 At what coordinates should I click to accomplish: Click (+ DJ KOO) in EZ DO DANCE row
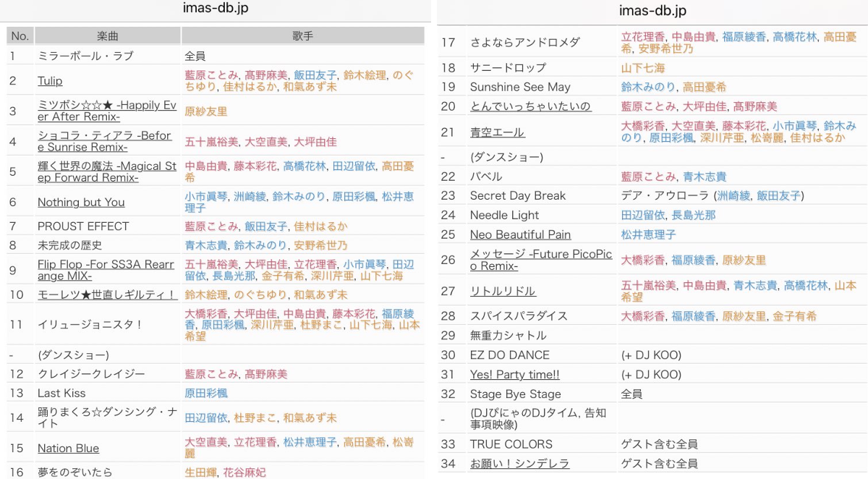pos(651,355)
